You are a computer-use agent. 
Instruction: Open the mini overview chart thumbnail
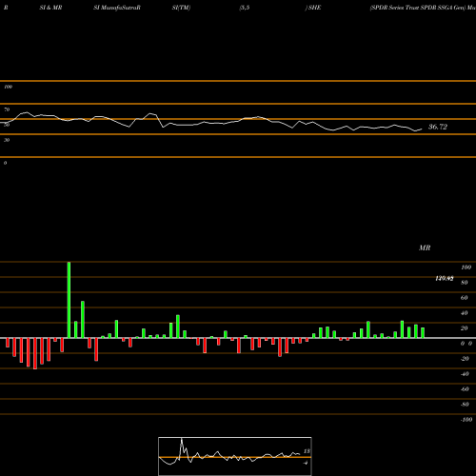coord(235,456)
